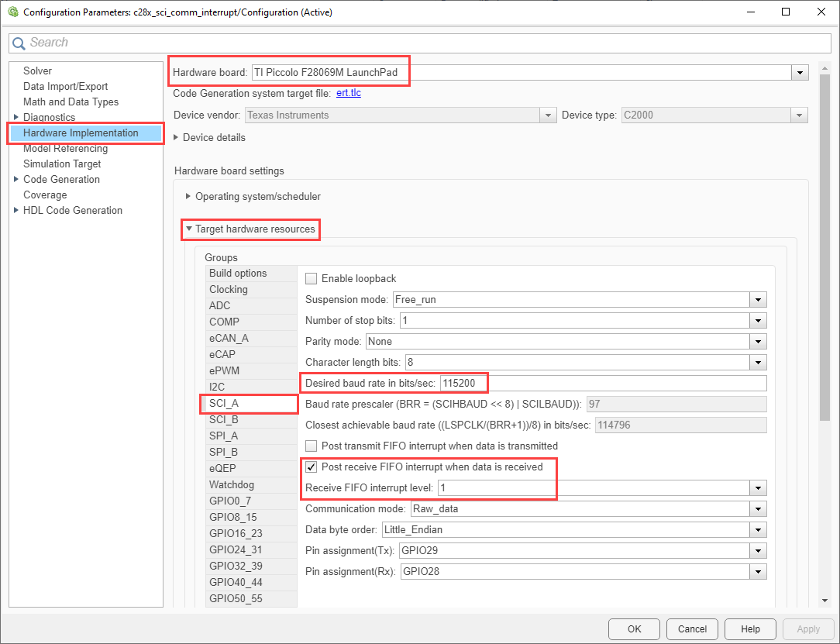840x644 pixels.
Task: Expand the Code Generation tree arrow
Action: click(x=16, y=179)
